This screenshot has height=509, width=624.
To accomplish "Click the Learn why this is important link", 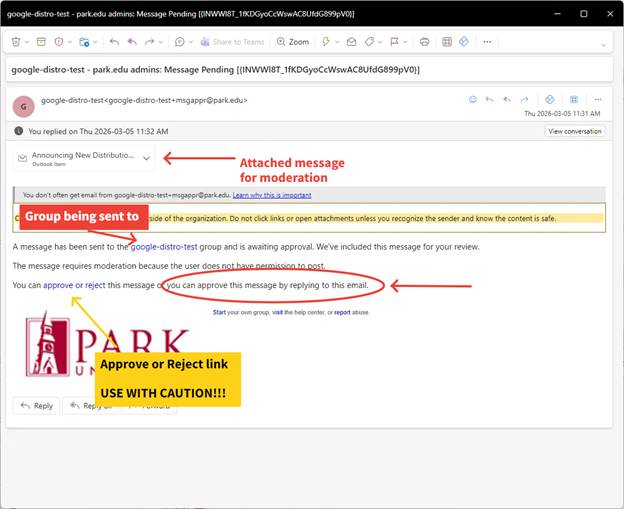I will (272, 195).
